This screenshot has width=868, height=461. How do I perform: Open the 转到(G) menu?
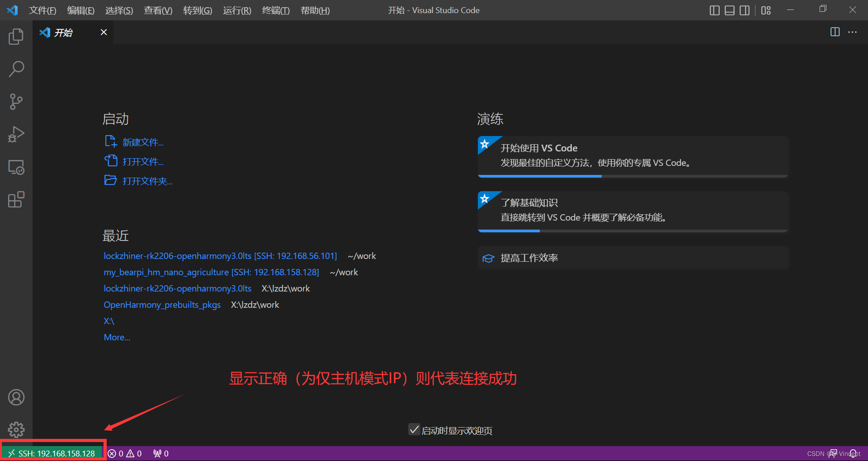coord(198,10)
